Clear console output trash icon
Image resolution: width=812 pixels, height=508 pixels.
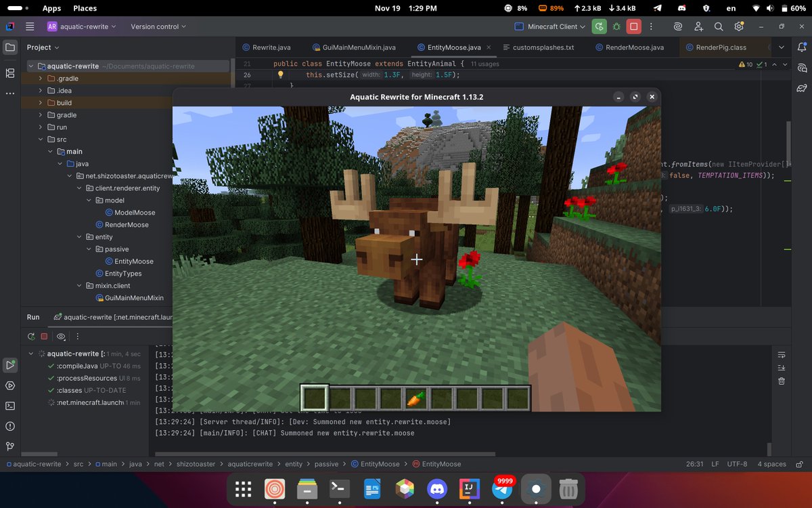click(782, 381)
